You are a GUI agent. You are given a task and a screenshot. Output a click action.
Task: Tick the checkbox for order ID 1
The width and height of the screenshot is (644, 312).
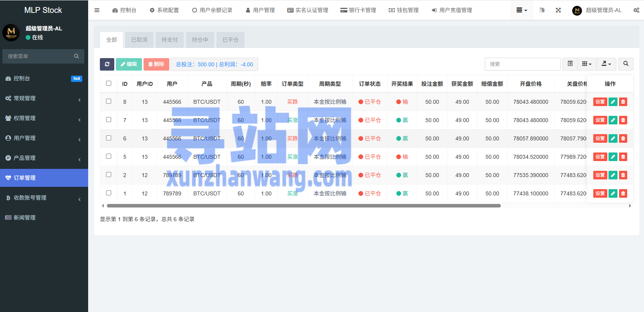tap(108, 193)
